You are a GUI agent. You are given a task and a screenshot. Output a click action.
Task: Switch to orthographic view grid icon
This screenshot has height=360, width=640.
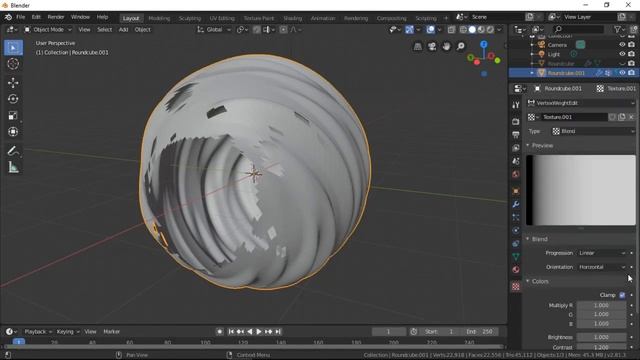pyautogui.click(x=418, y=47)
